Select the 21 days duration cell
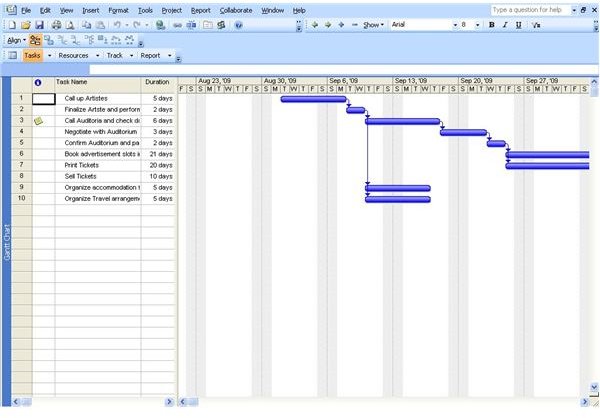 click(x=159, y=154)
